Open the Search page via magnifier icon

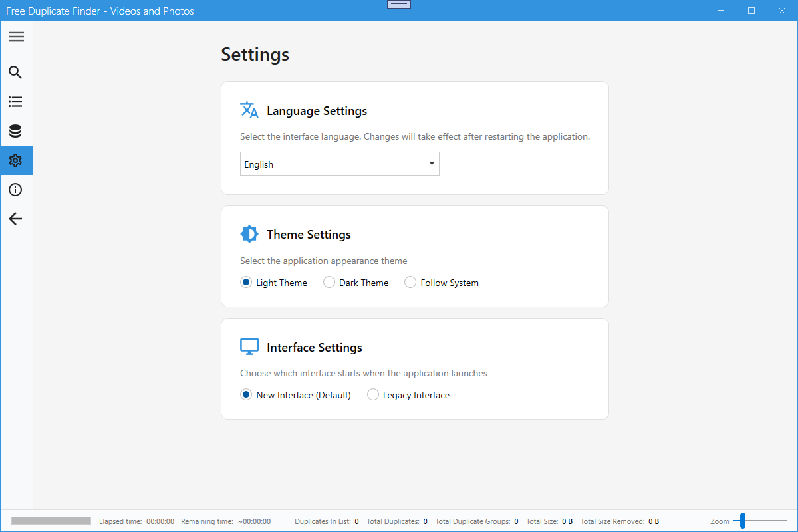15,72
